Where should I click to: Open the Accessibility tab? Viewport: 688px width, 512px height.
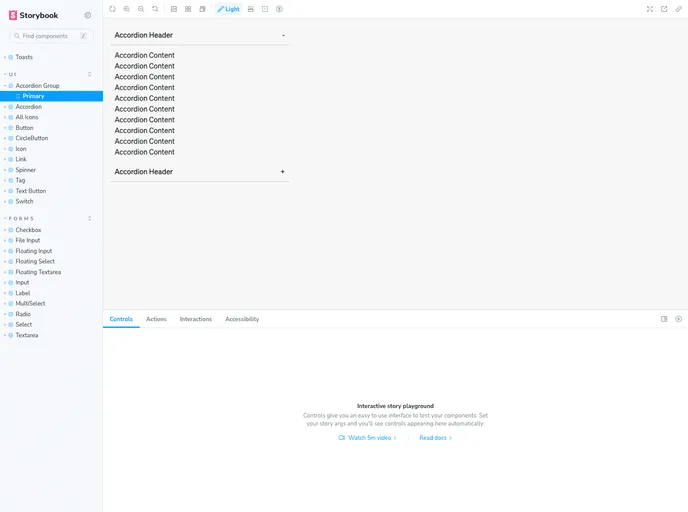pyautogui.click(x=242, y=319)
